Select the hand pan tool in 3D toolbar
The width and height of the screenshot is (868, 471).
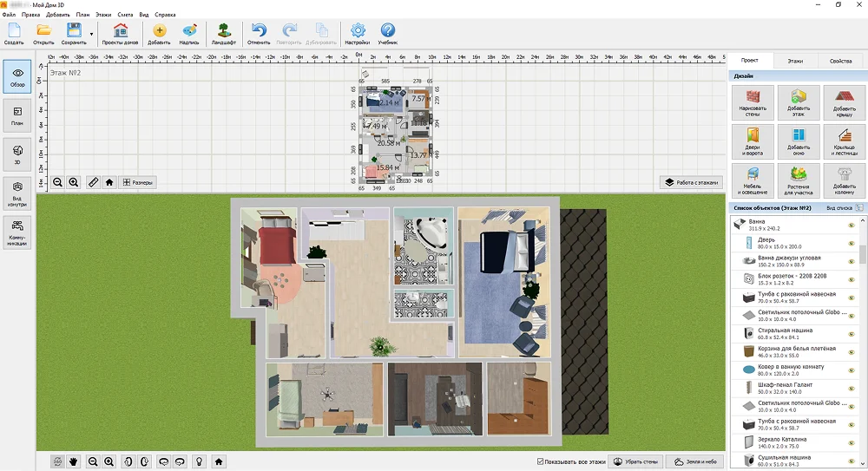[73, 461]
